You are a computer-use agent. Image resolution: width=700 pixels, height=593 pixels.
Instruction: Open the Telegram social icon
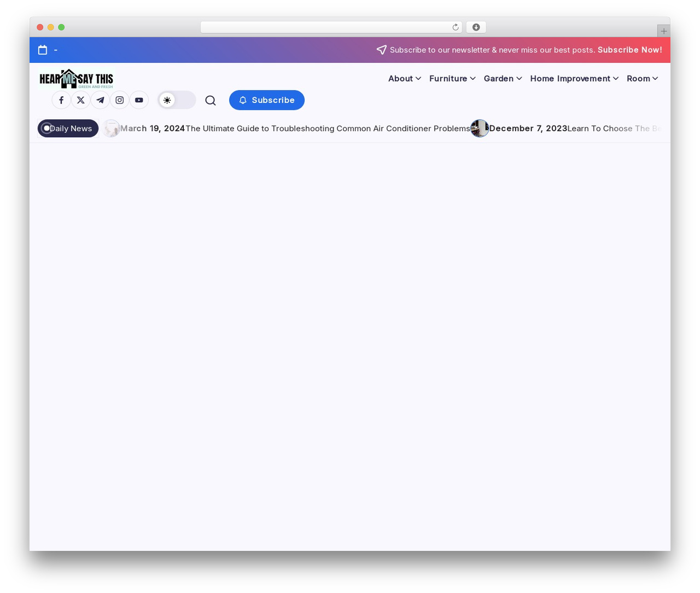click(x=100, y=100)
